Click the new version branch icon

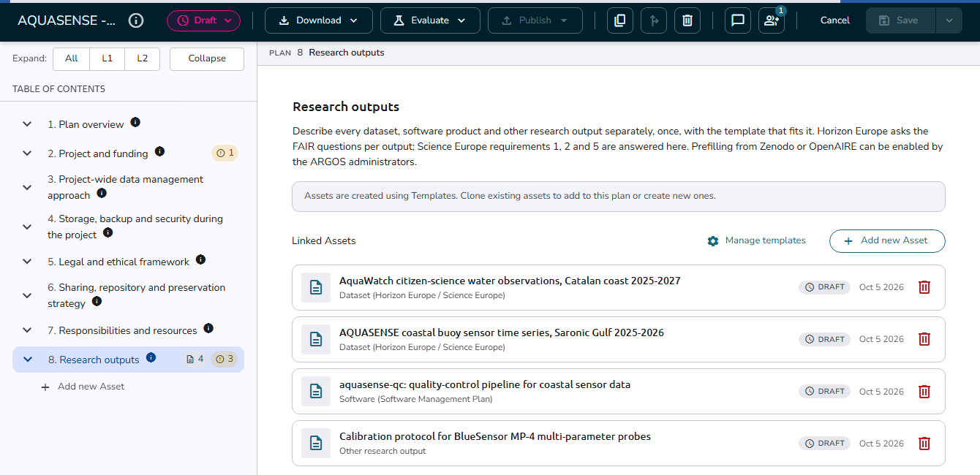tap(654, 20)
